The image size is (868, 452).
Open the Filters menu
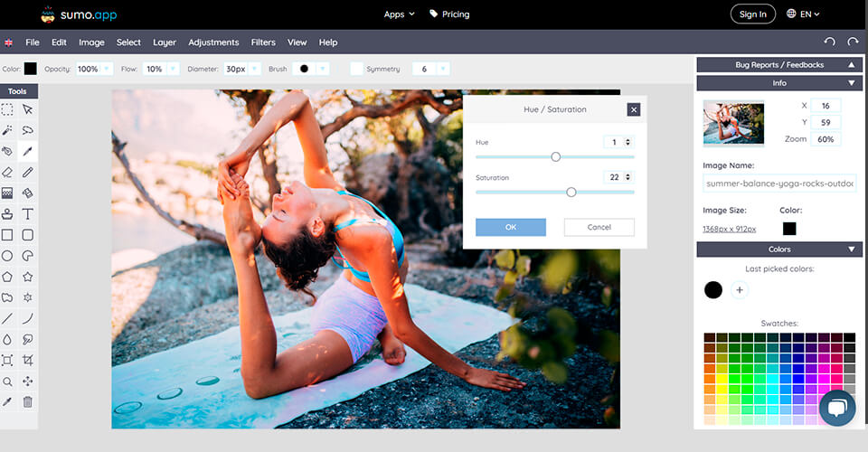pos(263,42)
